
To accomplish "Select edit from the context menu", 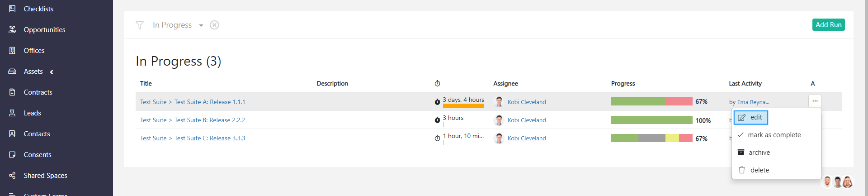I will (751, 118).
